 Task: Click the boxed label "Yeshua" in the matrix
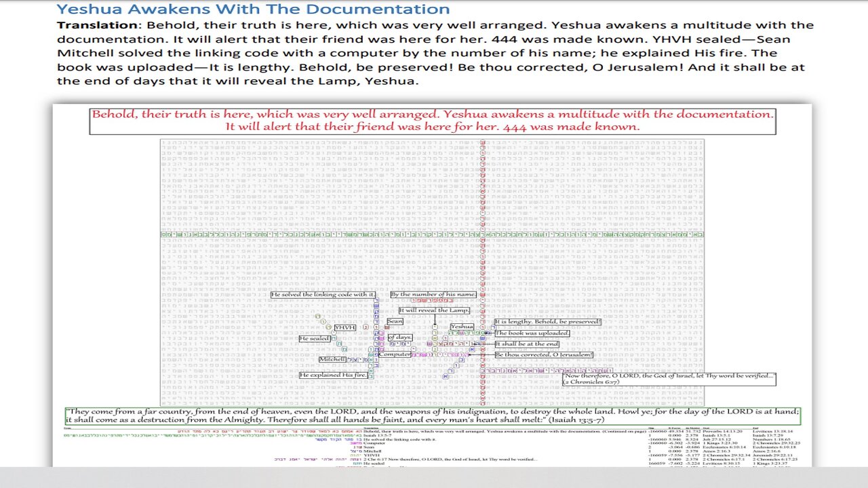click(x=462, y=327)
